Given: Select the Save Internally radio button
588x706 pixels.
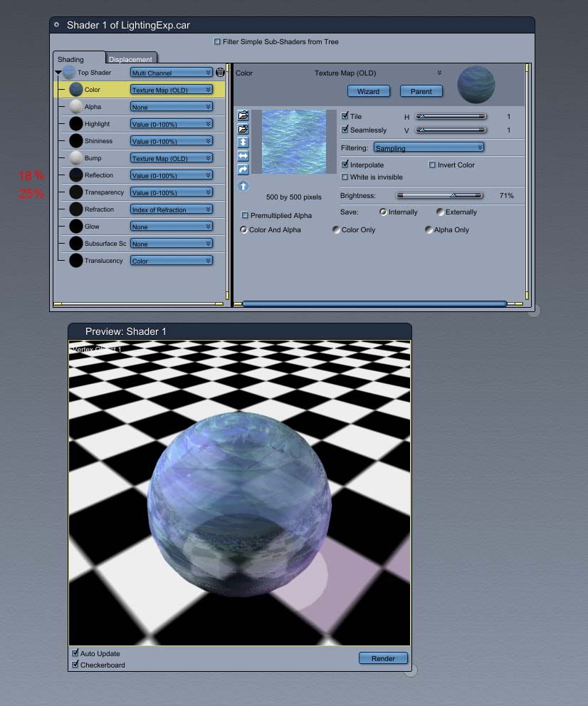Looking at the screenshot, I should 383,212.
